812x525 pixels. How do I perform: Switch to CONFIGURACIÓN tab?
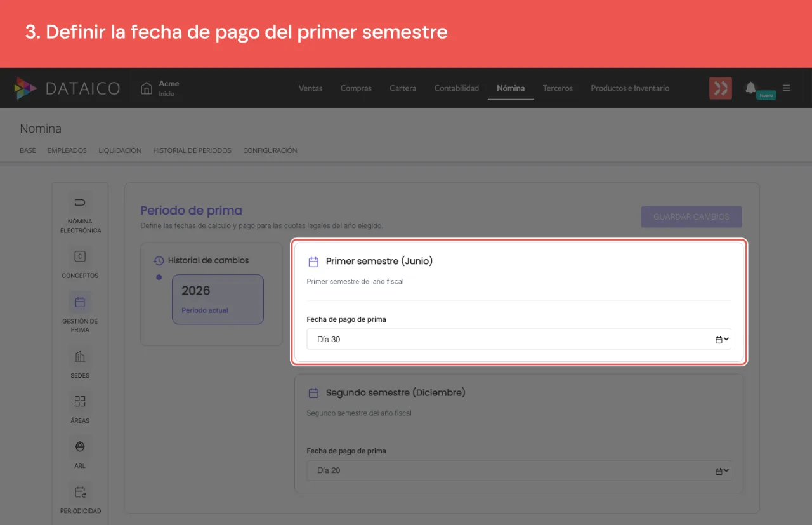pos(270,150)
